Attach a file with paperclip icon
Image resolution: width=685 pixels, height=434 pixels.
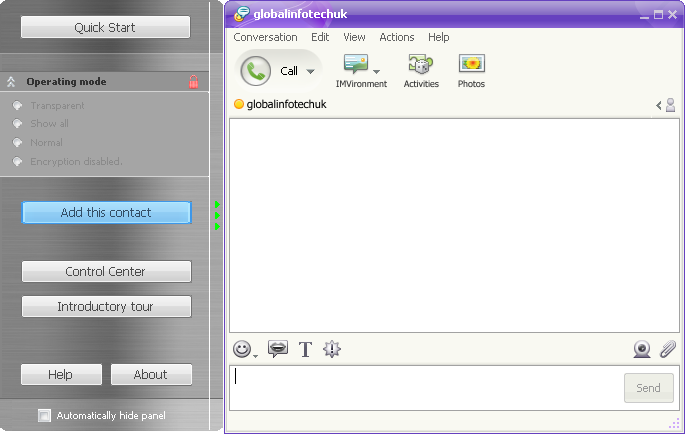tap(668, 349)
